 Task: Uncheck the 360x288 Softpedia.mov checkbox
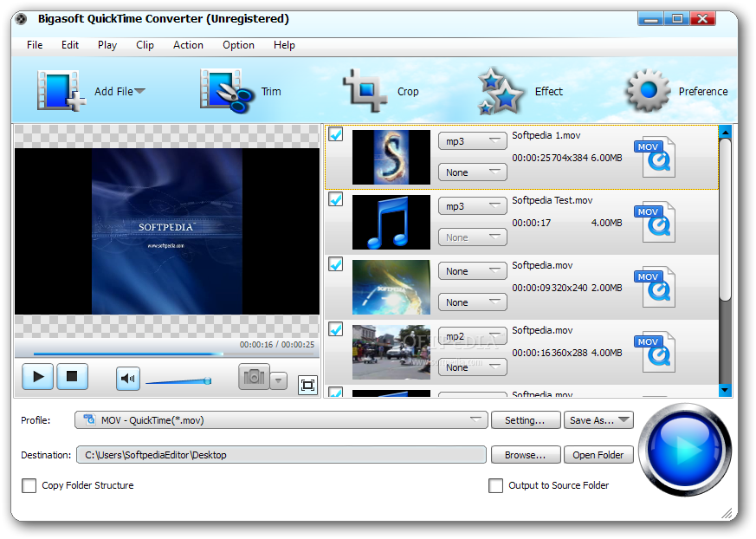(336, 329)
